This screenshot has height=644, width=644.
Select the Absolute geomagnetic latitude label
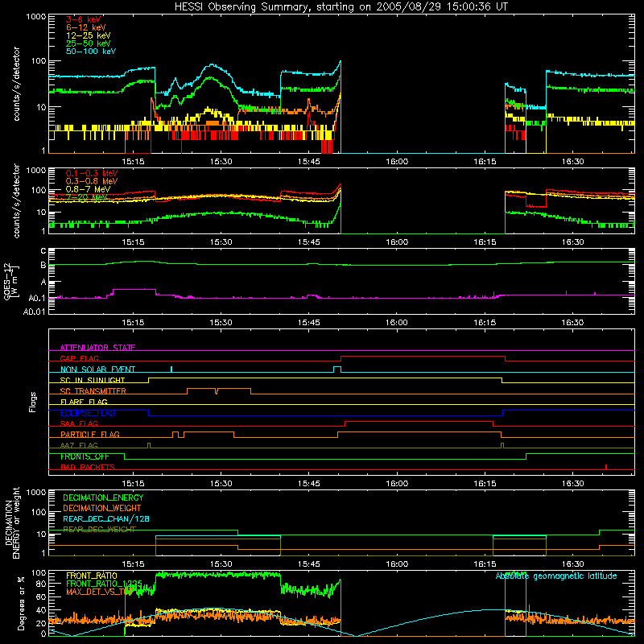point(556,576)
